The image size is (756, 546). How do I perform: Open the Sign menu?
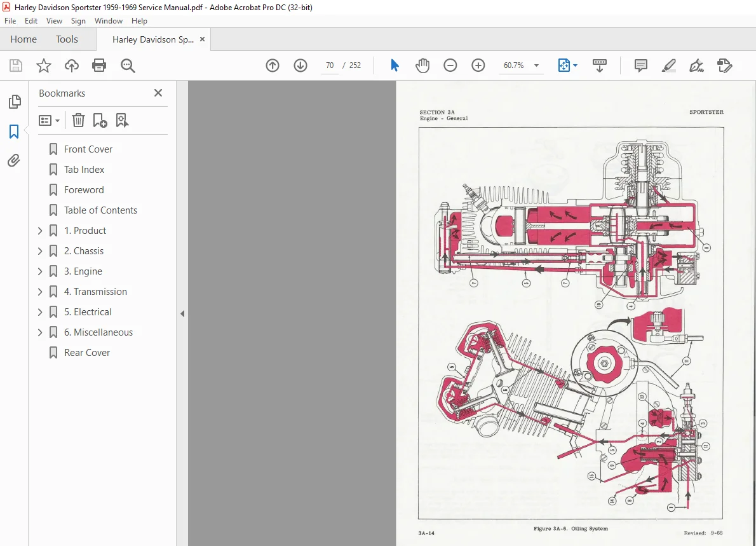[78, 21]
